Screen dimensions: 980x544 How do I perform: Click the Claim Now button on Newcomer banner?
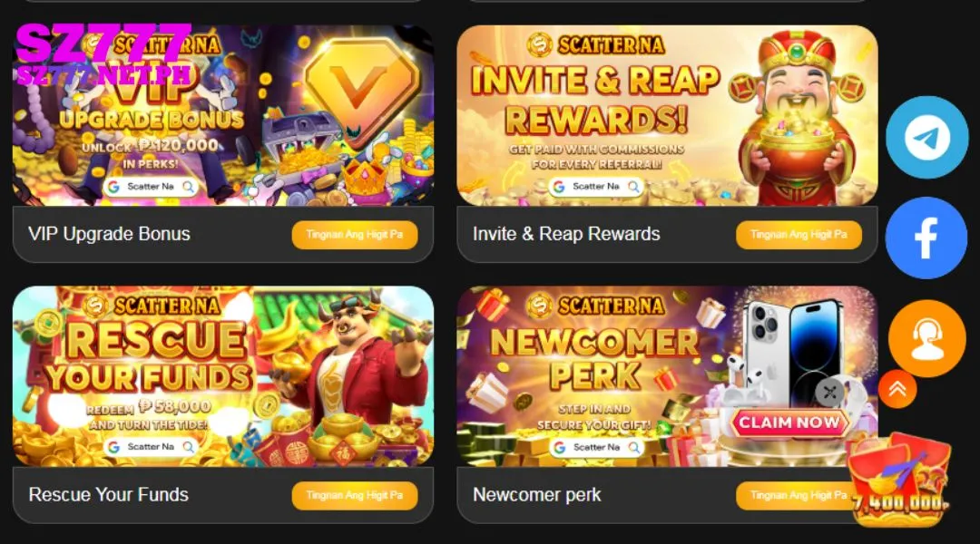(x=789, y=423)
